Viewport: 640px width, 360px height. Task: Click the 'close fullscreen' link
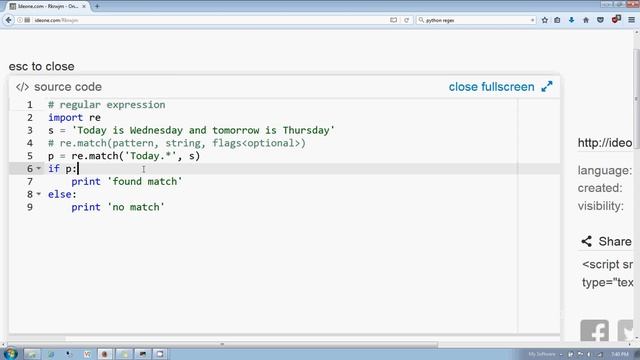point(491,87)
